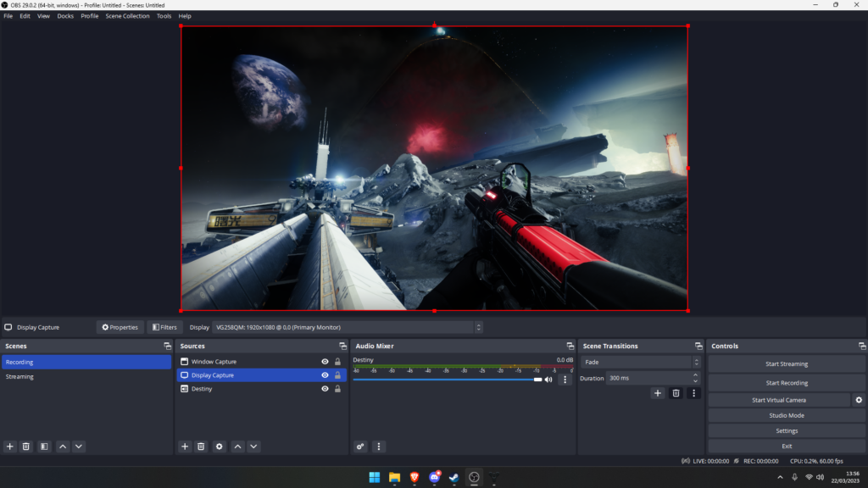Click the transition Duration value field

tap(648, 379)
